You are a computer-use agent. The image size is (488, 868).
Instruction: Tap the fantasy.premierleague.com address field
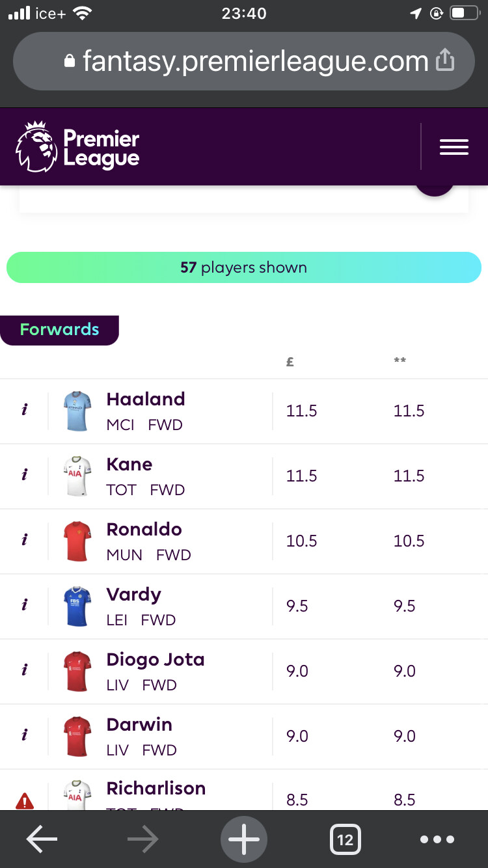244,61
